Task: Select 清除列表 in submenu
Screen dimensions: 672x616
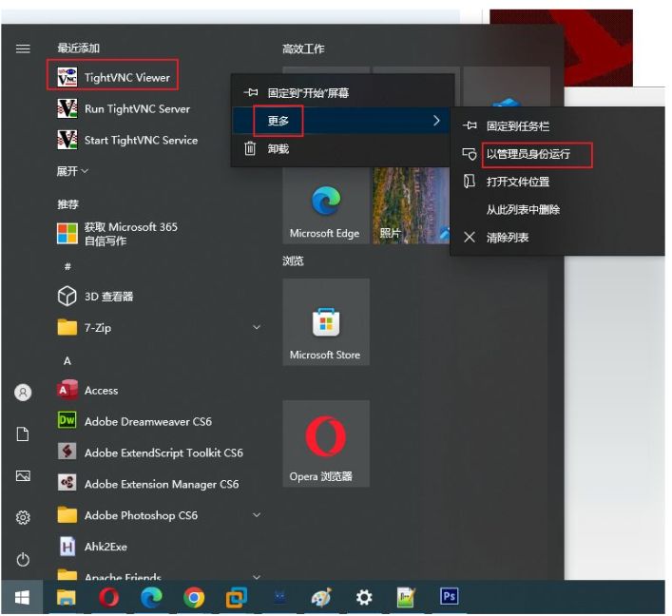Action: click(557, 238)
